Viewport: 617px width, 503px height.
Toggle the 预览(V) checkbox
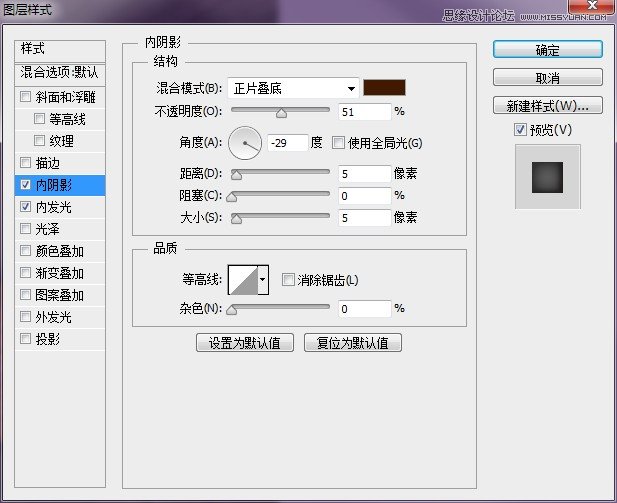(x=520, y=129)
